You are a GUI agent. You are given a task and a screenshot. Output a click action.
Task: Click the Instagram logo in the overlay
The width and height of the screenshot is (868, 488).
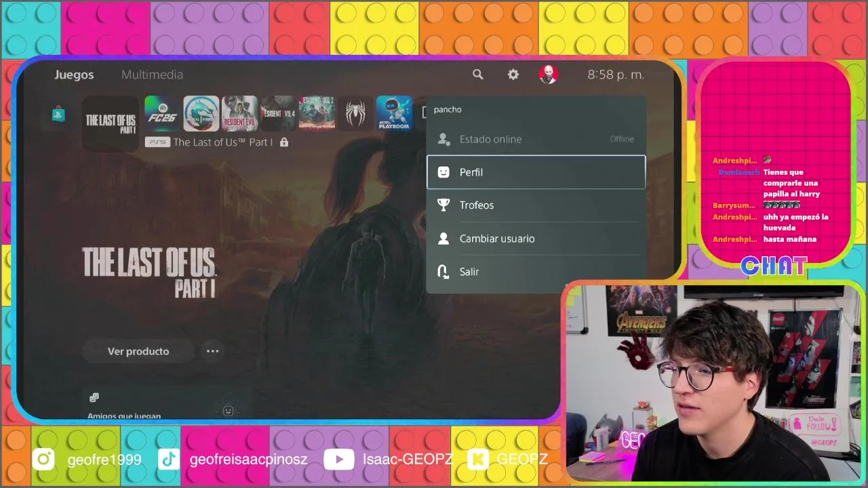click(43, 460)
